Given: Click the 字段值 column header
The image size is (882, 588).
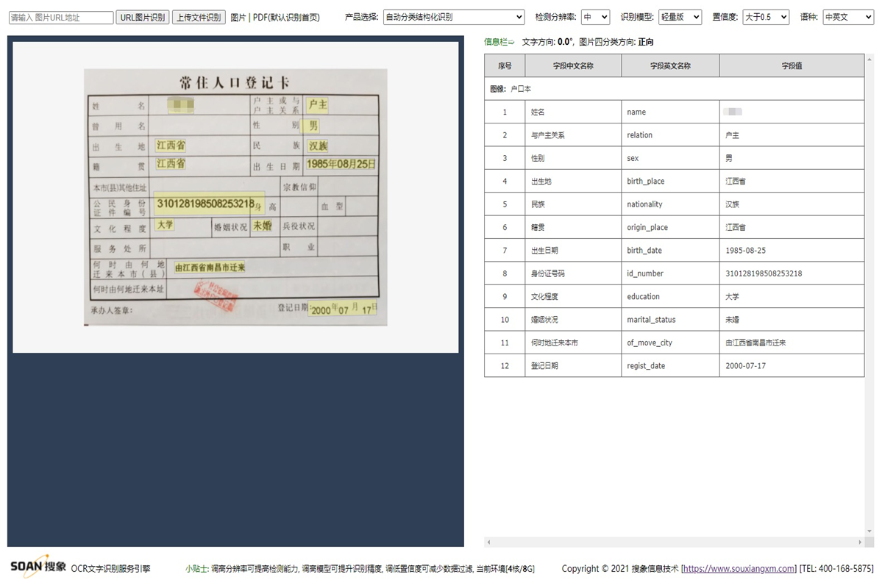Looking at the screenshot, I should [x=792, y=66].
